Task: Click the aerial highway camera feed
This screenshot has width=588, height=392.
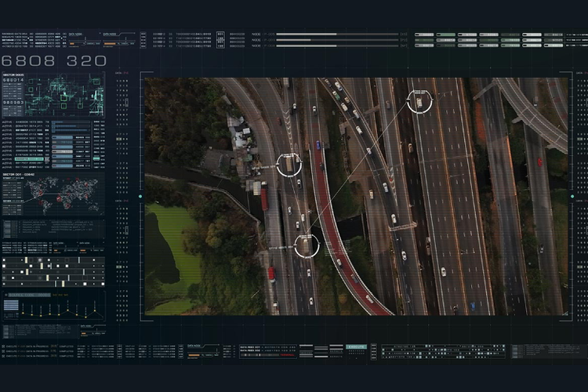Action: pyautogui.click(x=356, y=196)
